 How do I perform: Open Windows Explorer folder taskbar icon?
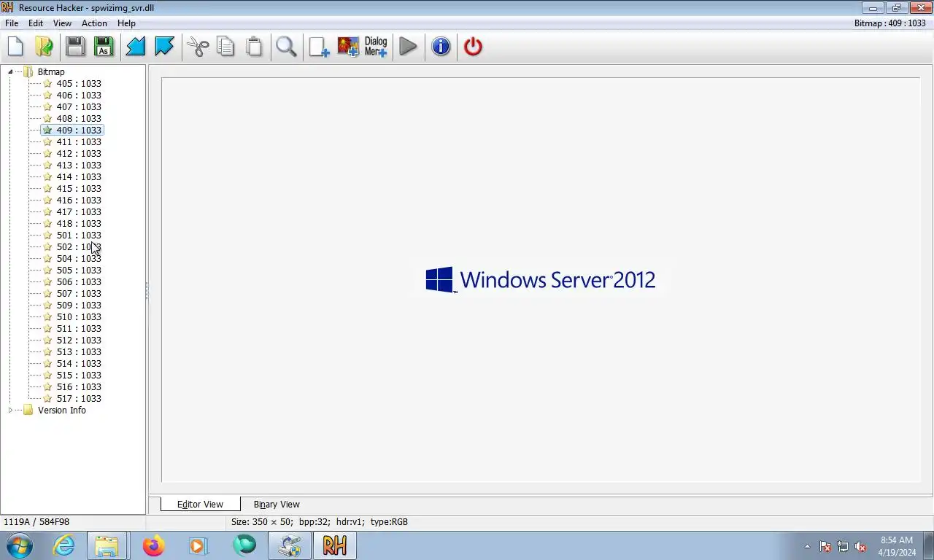[107, 545]
